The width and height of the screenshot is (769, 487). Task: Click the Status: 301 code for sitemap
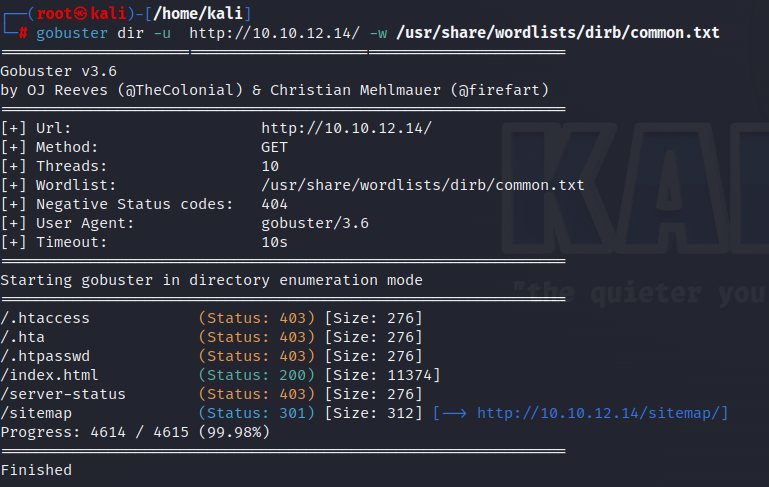(257, 413)
